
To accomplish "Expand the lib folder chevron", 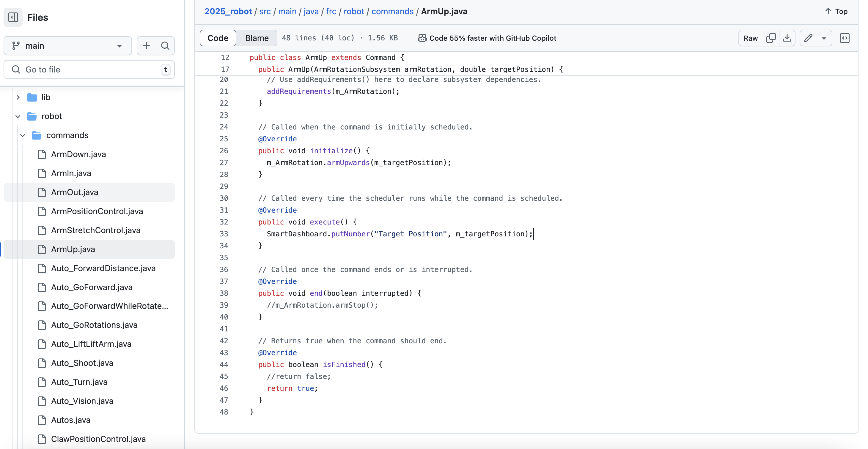I will tap(18, 97).
